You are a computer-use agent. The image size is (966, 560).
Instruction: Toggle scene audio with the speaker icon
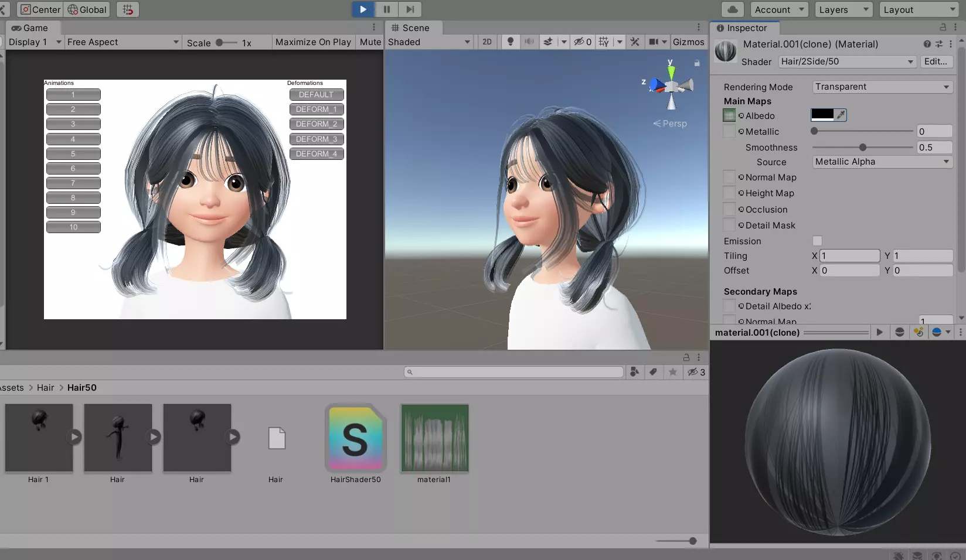pyautogui.click(x=529, y=42)
